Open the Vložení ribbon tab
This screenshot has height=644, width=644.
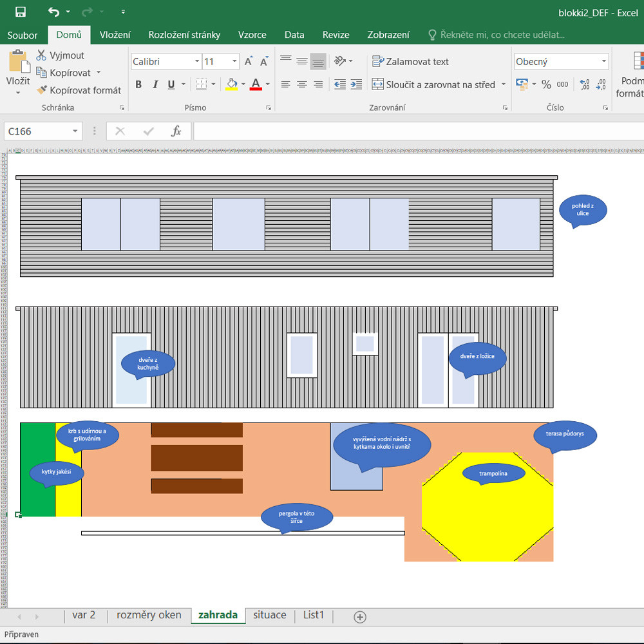point(115,35)
